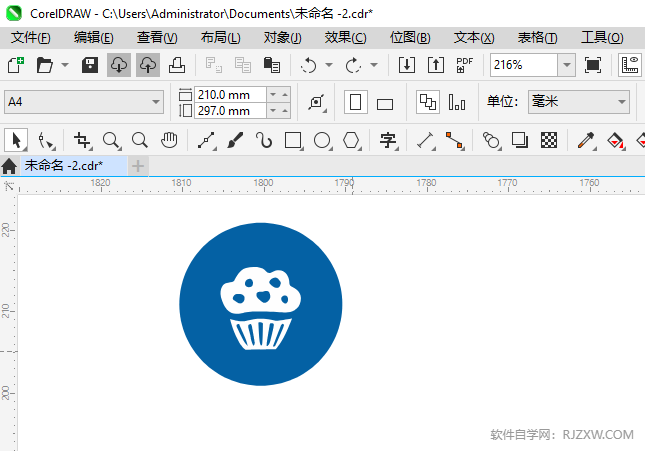
Task: Select the Zoom magnifier with flyout
Action: click(x=111, y=141)
